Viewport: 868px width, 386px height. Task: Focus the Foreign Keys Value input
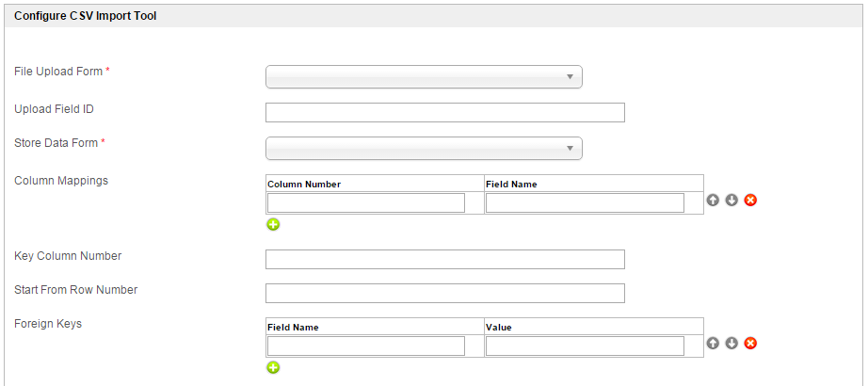click(585, 346)
